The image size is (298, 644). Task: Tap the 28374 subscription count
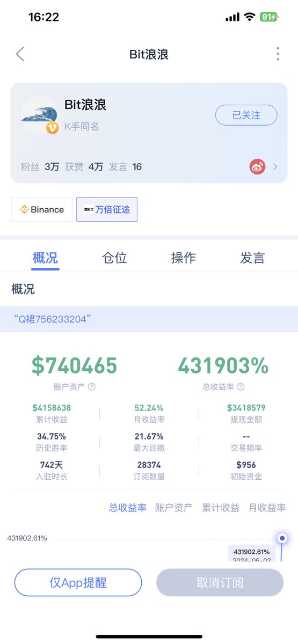point(149,465)
